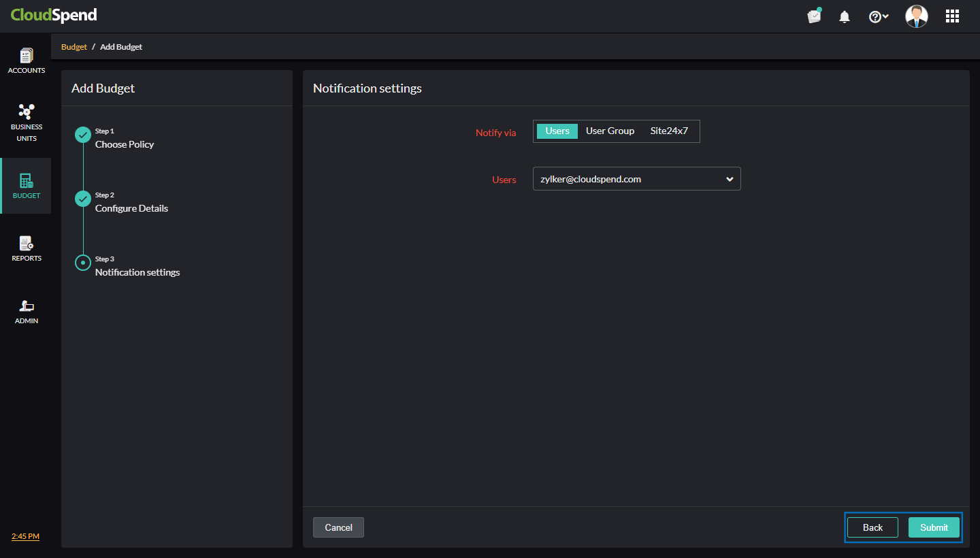
Task: Click the Back button
Action: point(872,527)
